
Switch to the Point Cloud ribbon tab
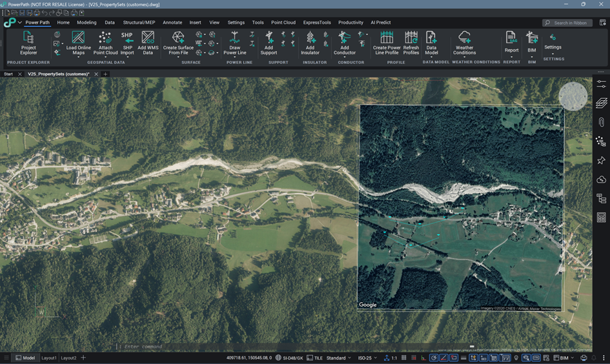[283, 23]
